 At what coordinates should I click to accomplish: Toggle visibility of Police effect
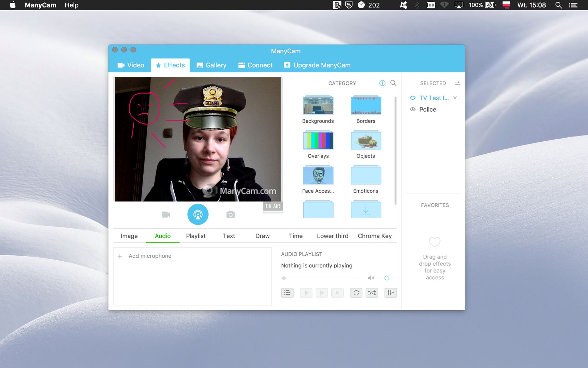(x=413, y=110)
